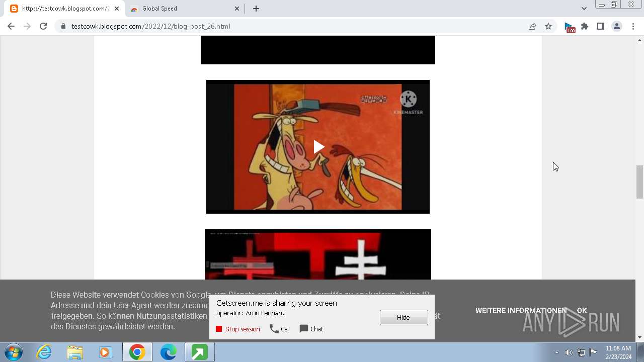This screenshot has height=362, width=644.
Task: Show hidden system tray icons
Action: (556, 352)
